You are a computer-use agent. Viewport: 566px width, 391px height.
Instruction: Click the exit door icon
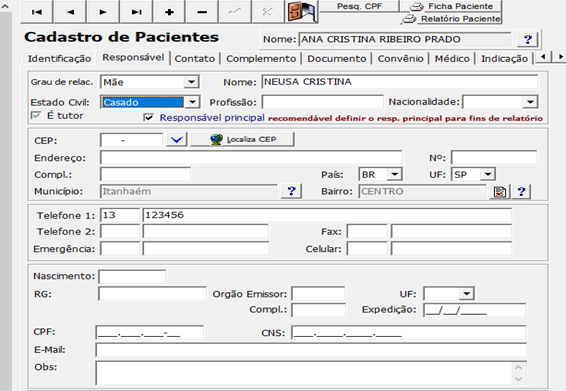pos(301,12)
